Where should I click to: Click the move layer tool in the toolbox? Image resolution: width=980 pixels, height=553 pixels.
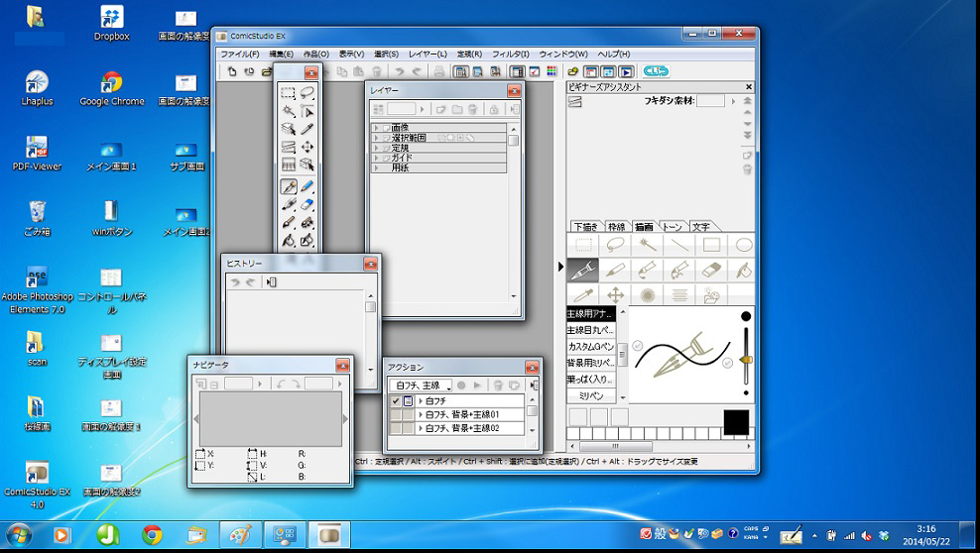coord(307,148)
